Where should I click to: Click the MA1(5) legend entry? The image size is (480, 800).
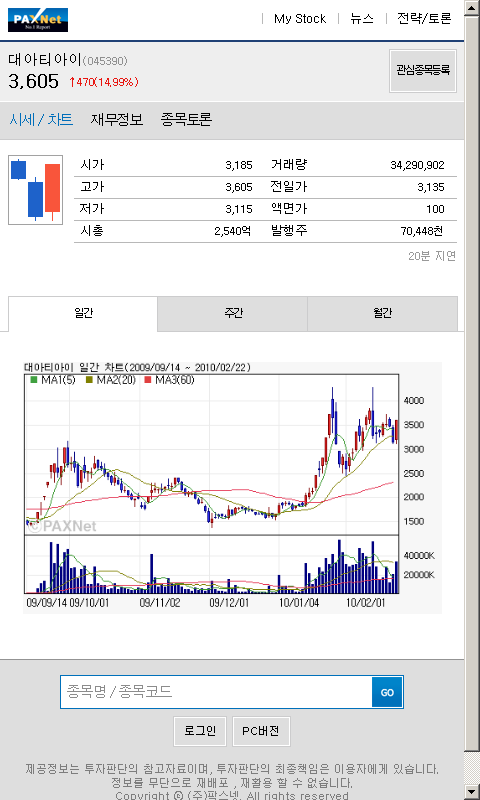point(53,380)
